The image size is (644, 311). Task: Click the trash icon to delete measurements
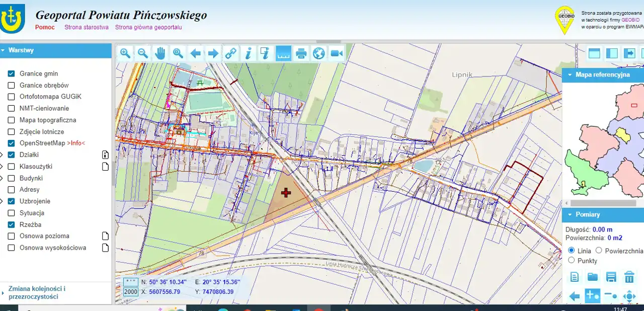[x=629, y=277]
